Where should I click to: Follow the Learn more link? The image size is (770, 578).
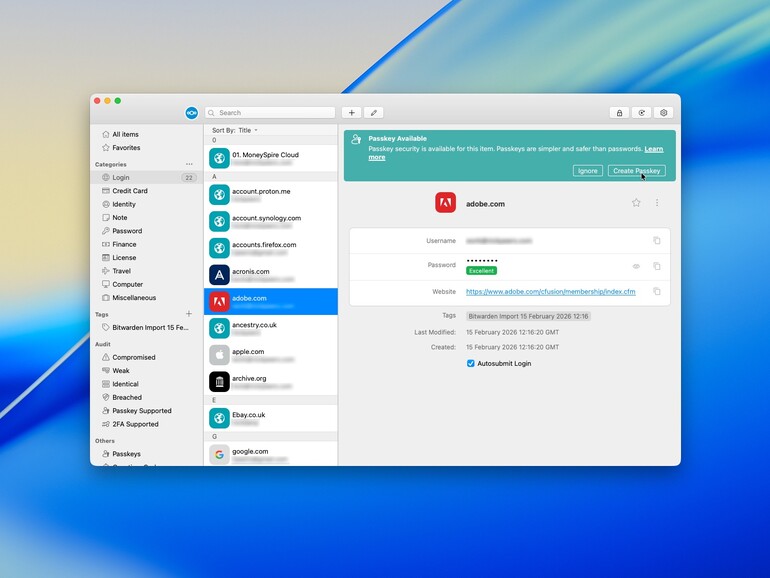coord(654,149)
